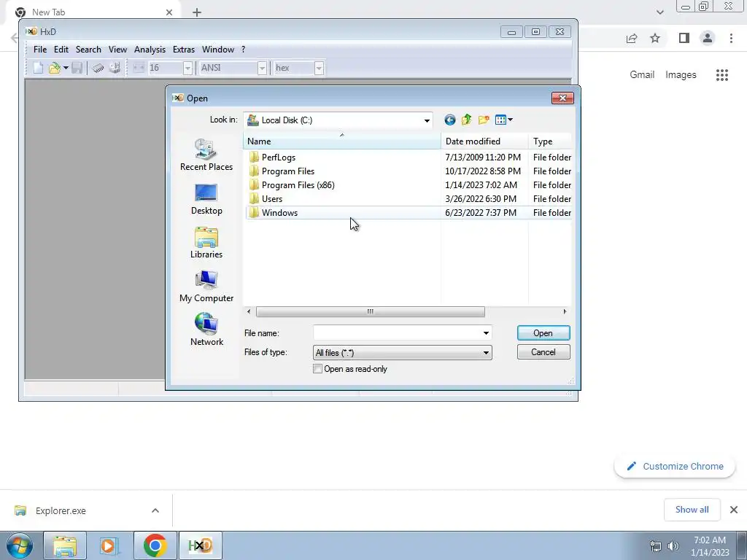Open Libraries location
This screenshot has width=747, height=560.
[x=206, y=243]
